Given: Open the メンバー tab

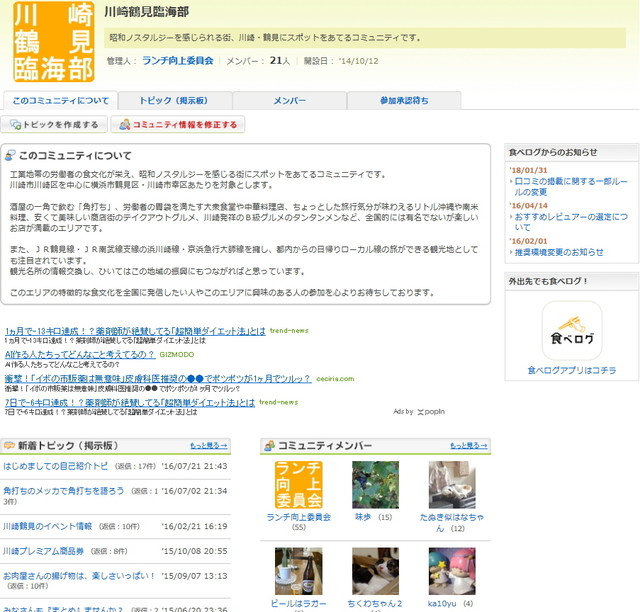Looking at the screenshot, I should click(290, 101).
